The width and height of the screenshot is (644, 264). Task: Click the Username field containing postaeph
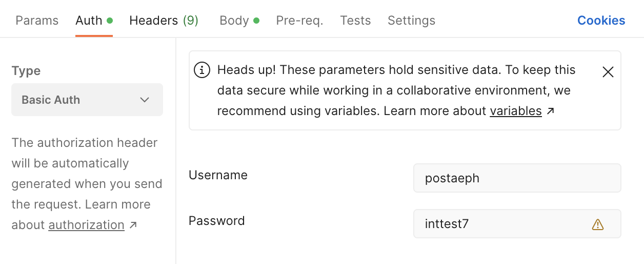[517, 178]
